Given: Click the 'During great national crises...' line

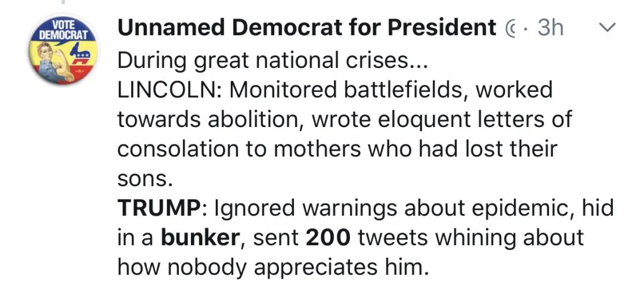Looking at the screenshot, I should click(273, 61).
